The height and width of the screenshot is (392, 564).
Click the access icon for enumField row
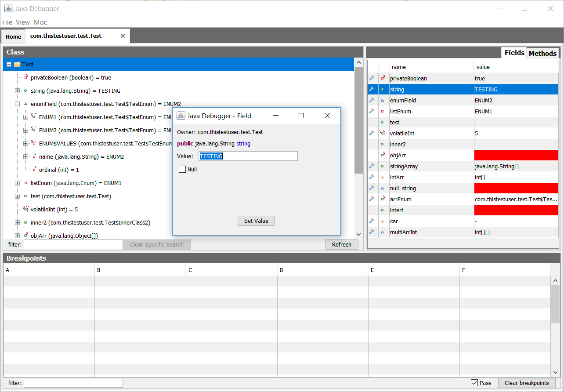point(383,100)
